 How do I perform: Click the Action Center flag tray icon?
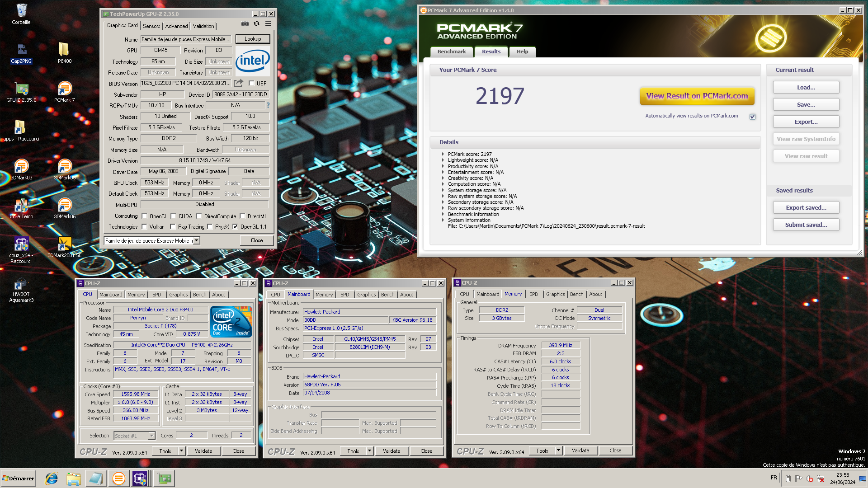tap(799, 479)
